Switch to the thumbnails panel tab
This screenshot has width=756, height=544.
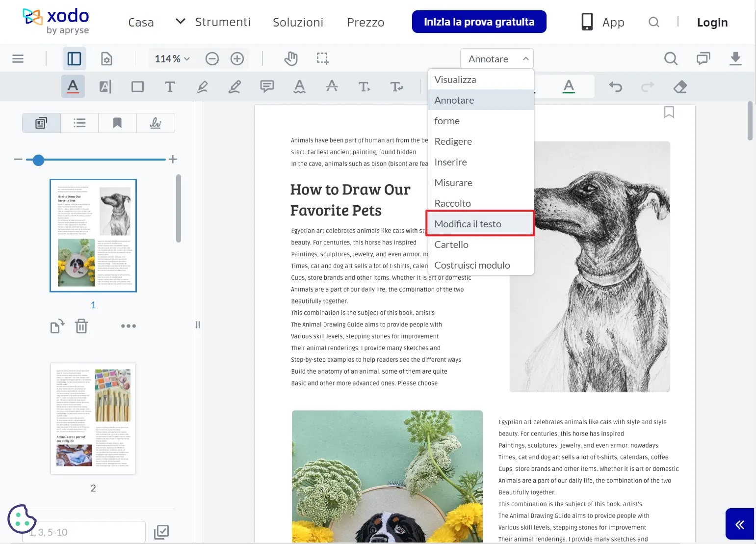tap(41, 123)
